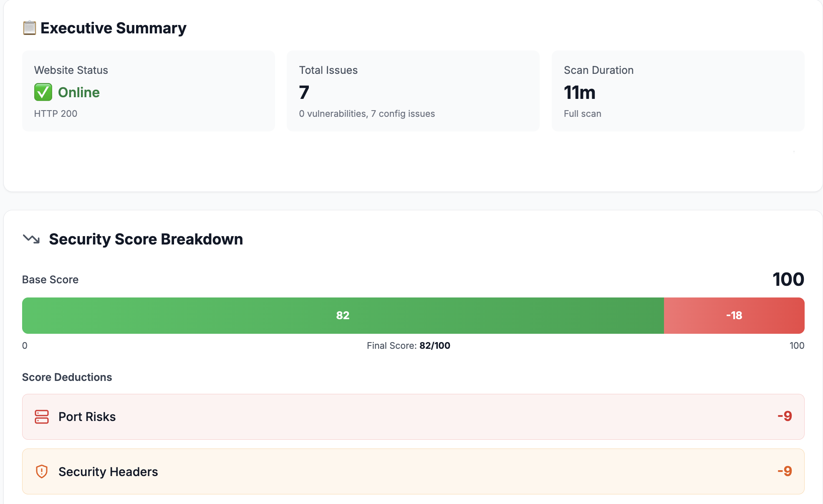The image size is (823, 504).
Task: Click the green checkmark icon next to Online
Action: [42, 92]
